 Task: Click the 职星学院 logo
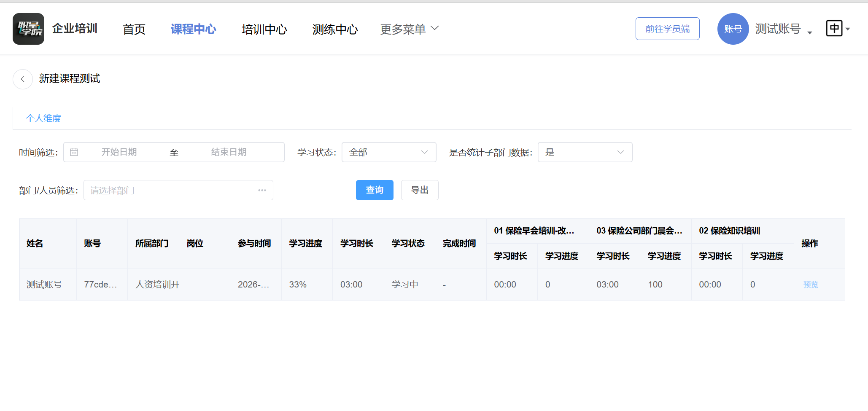click(28, 29)
